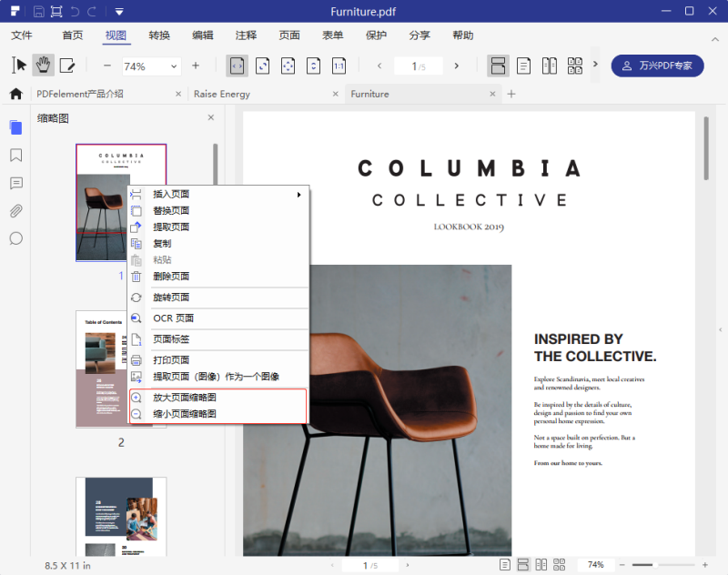Click the actual size 1:1 icon
The image size is (728, 575).
pyautogui.click(x=339, y=66)
